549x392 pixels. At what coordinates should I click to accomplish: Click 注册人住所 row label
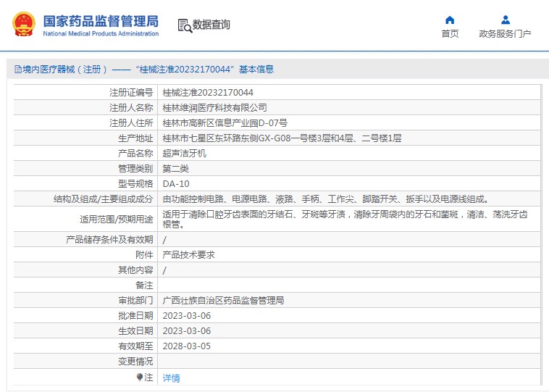[131, 123]
